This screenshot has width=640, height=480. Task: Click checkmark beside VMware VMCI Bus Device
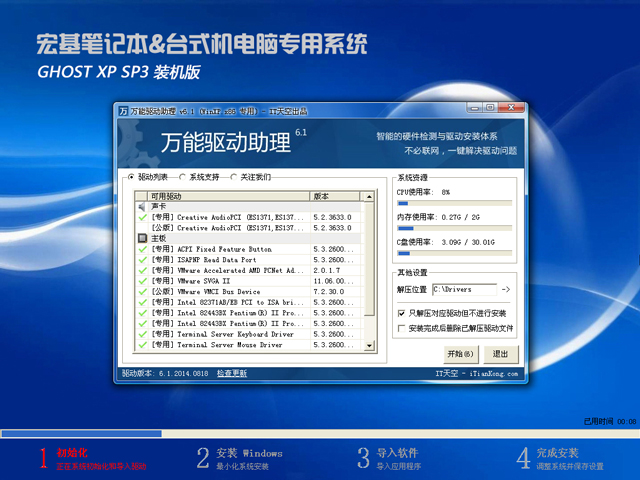click(x=143, y=292)
